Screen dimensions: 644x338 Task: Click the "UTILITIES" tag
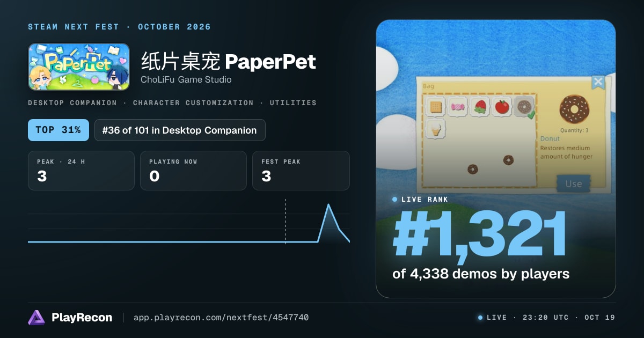[293, 102]
